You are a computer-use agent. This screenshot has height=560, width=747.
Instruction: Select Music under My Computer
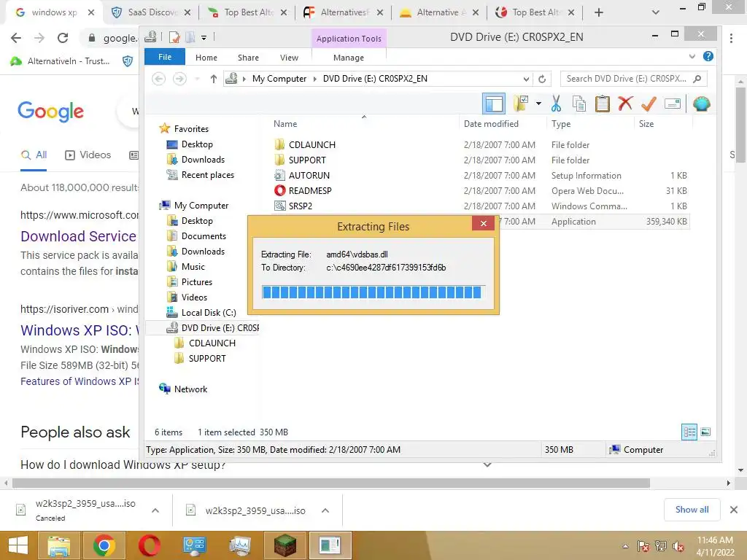coord(193,267)
